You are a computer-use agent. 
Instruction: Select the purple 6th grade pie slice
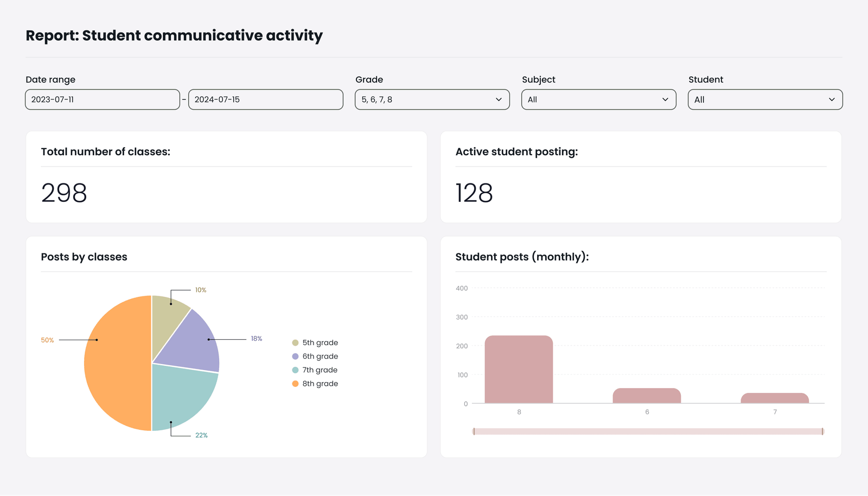click(193, 342)
